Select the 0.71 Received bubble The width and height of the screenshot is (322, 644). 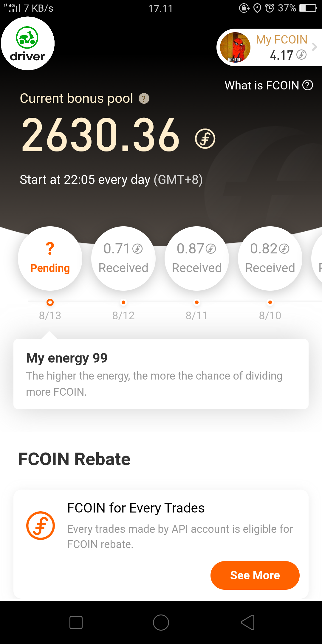tap(123, 258)
